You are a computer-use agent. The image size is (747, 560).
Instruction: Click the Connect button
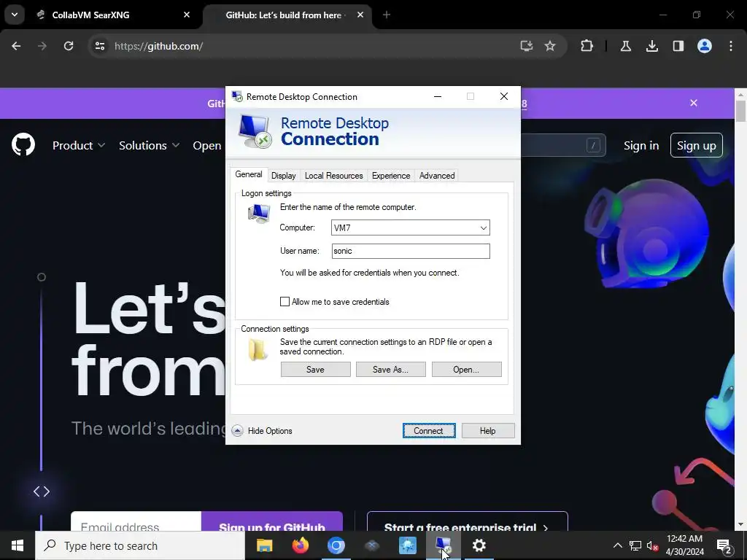point(429,430)
